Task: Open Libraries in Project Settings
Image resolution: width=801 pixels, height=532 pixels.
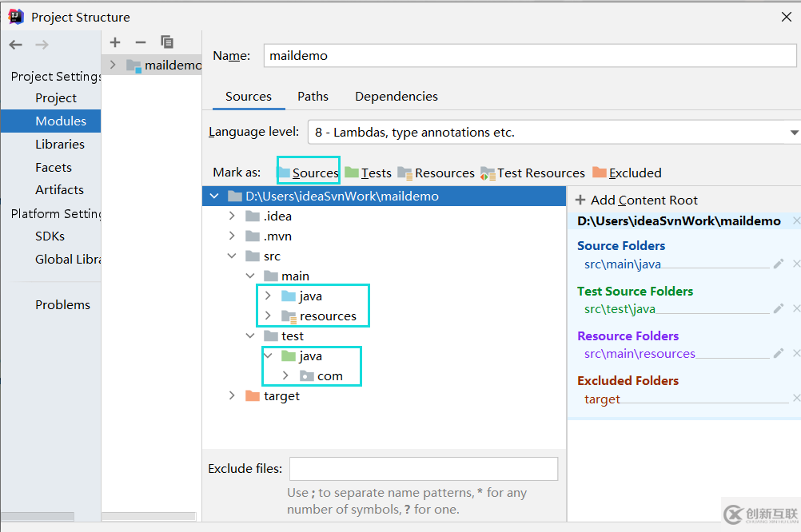Action: click(60, 144)
